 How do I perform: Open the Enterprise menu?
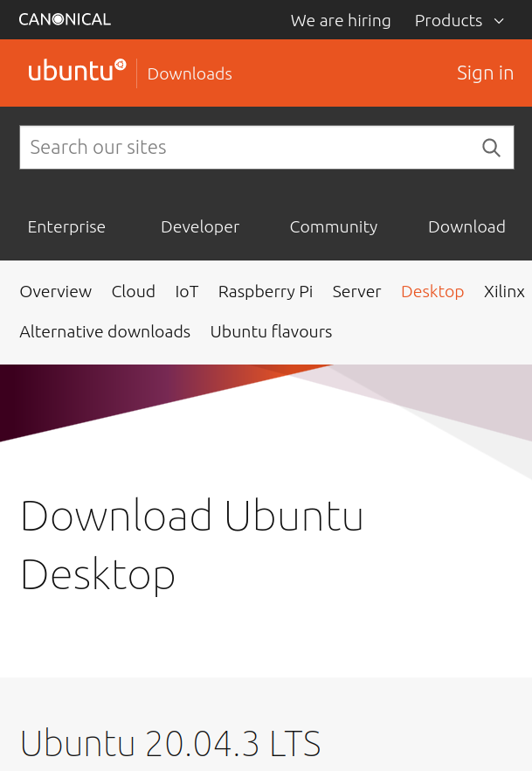66,226
